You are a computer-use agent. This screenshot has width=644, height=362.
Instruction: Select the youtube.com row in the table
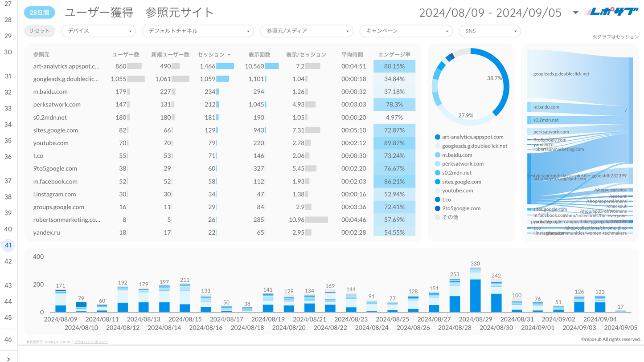[51, 143]
